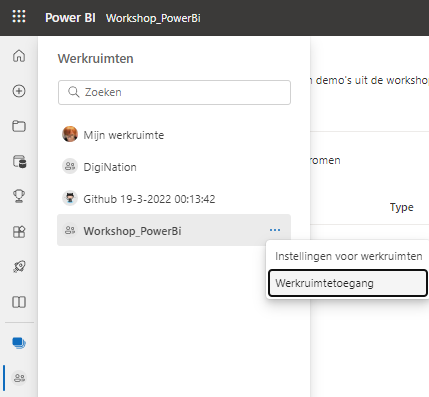
Task: Click the Github workspace avatar icon
Action: click(70, 198)
